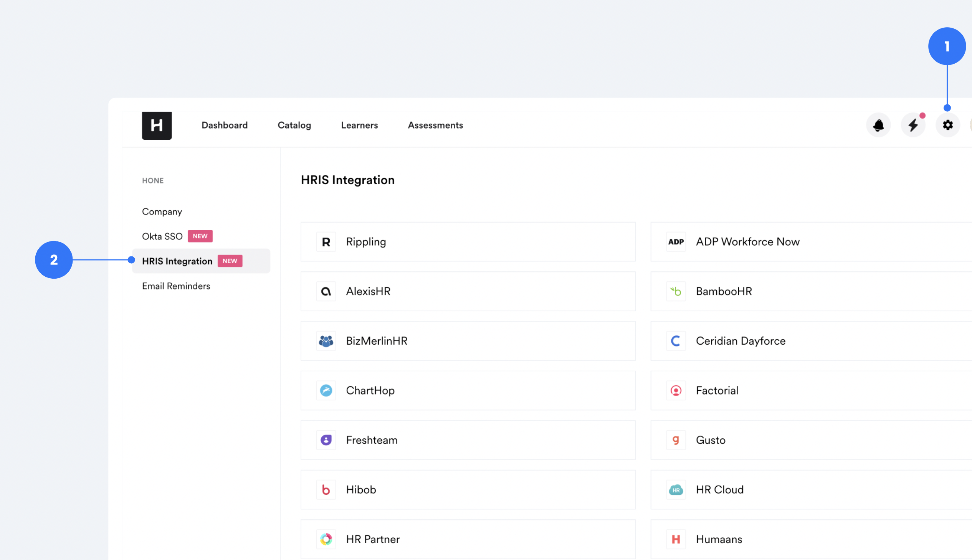Click the HONE sidebar label
The height and width of the screenshot is (560, 972).
[x=153, y=181]
